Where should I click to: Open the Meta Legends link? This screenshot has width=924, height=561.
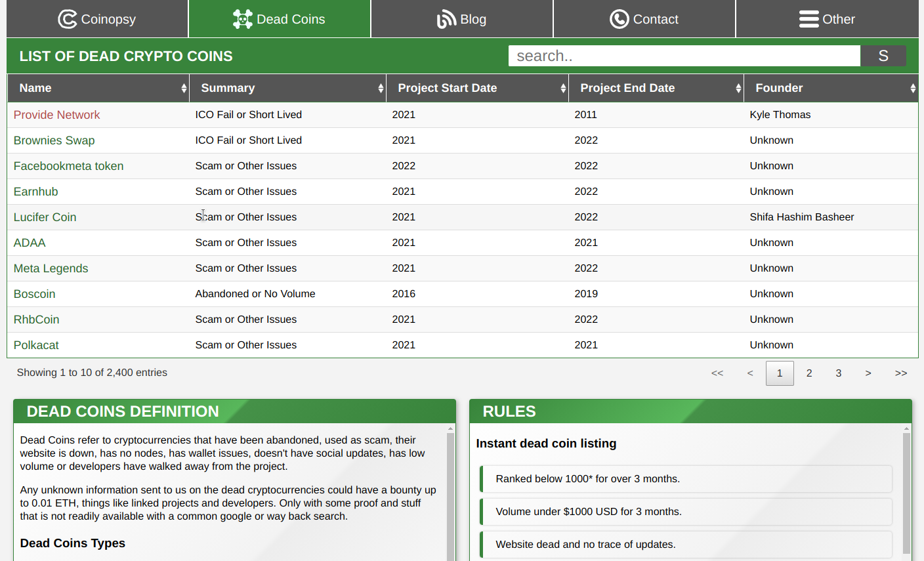pos(51,268)
